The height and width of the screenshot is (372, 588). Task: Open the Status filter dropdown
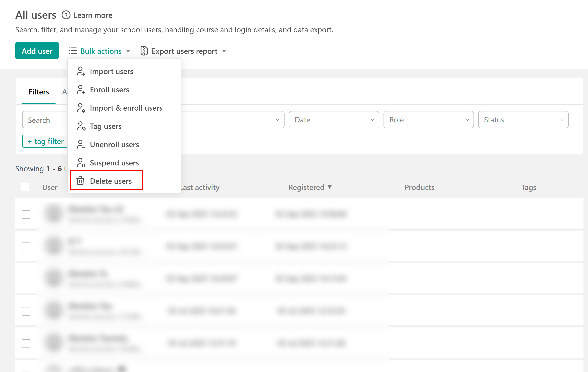pos(523,120)
